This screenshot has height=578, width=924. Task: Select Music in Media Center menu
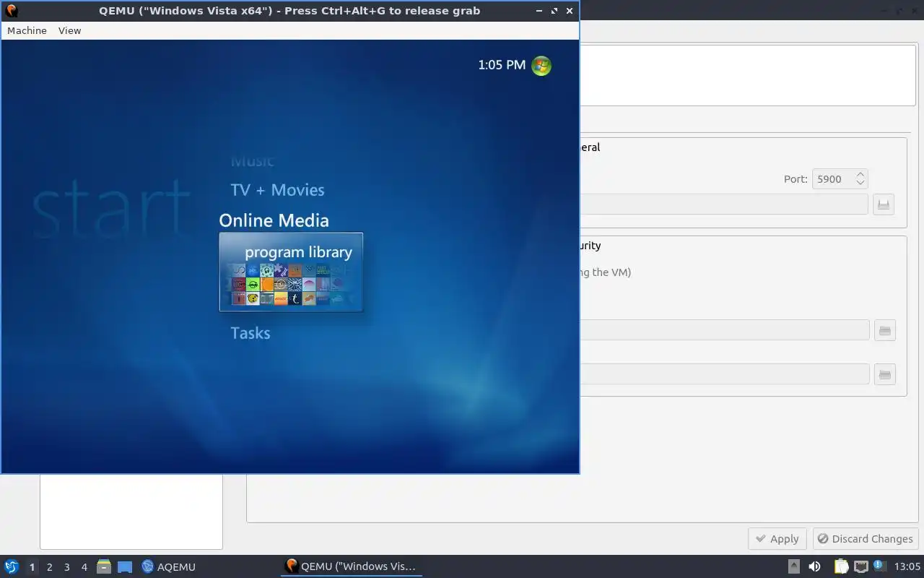point(252,160)
